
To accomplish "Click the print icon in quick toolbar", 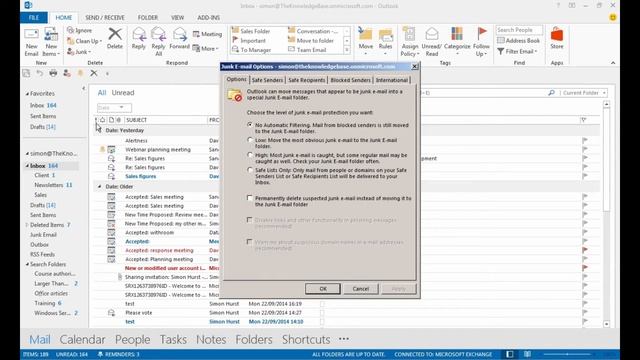I will (53, 73).
